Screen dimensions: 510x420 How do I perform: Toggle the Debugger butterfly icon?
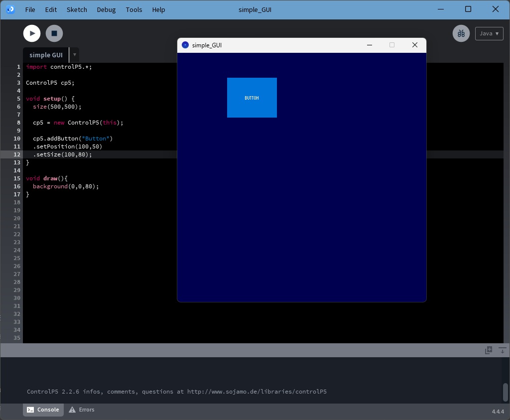[x=461, y=33]
